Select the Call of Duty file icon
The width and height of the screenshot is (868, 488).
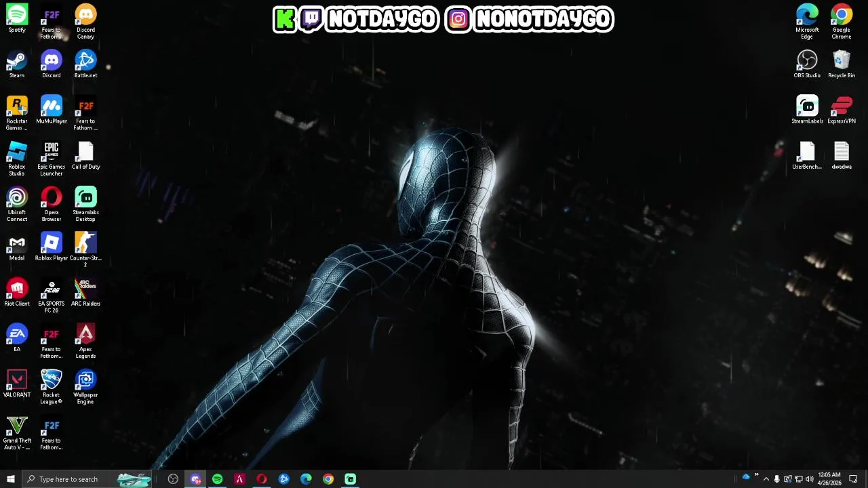[85, 155]
